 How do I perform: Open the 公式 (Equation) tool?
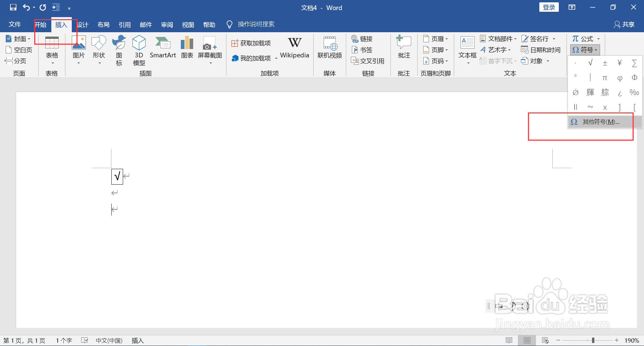(584, 39)
